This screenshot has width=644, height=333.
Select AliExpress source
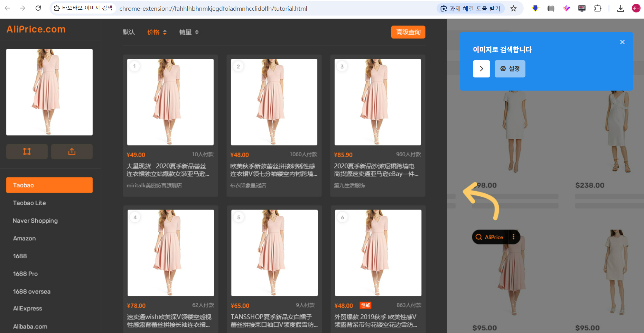point(27,308)
